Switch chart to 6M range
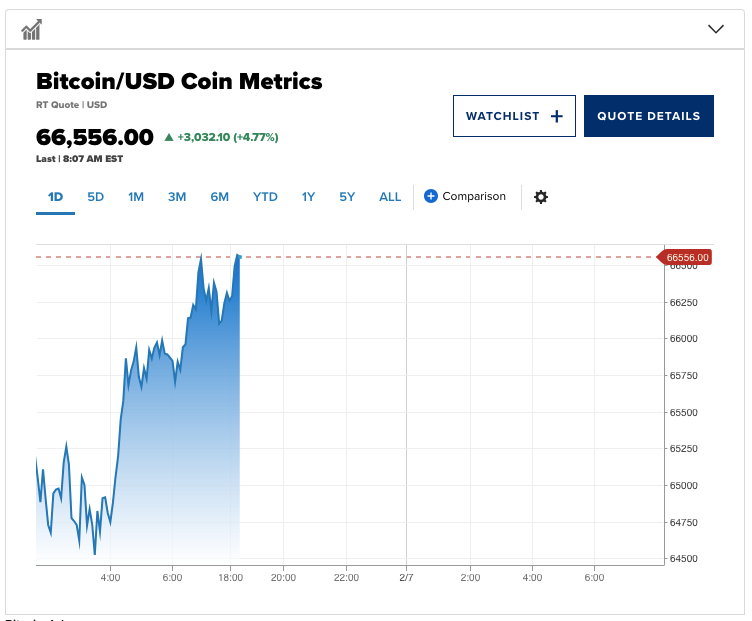This screenshot has width=752, height=621. (x=220, y=197)
